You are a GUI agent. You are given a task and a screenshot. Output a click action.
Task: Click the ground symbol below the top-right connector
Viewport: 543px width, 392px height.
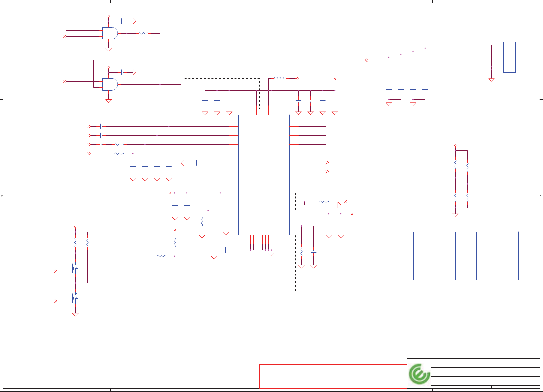[x=491, y=80]
